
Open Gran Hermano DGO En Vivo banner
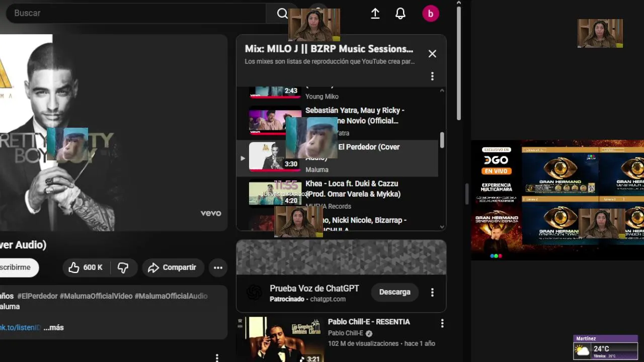coord(557,200)
